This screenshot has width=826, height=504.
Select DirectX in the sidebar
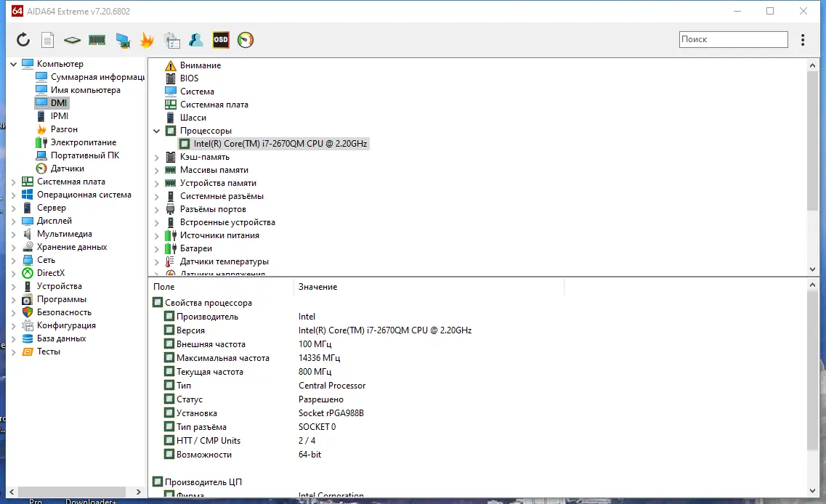pos(51,273)
